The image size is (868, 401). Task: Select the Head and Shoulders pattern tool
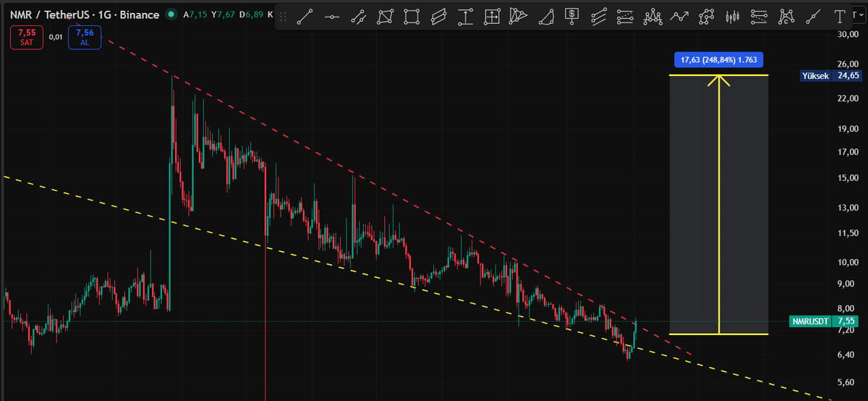coord(652,16)
